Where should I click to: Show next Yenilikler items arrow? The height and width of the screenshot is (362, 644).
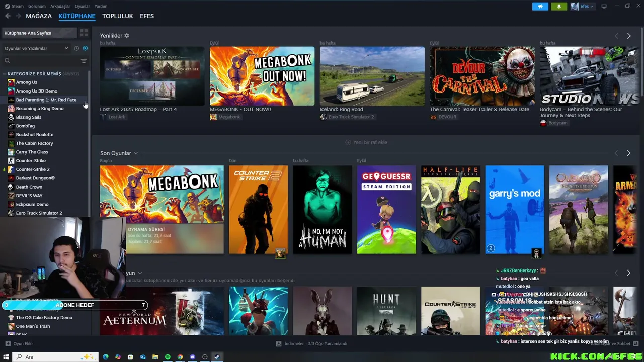pos(629,36)
